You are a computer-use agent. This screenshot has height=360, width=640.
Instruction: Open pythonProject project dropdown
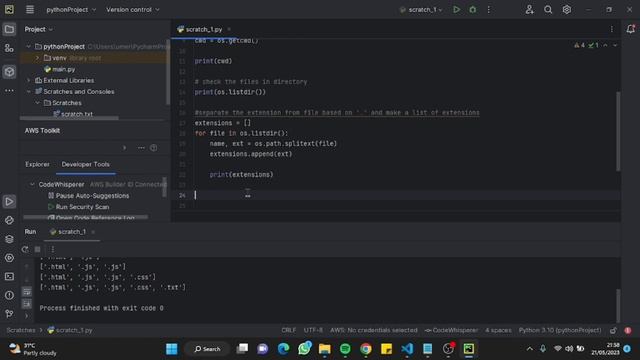[71, 9]
